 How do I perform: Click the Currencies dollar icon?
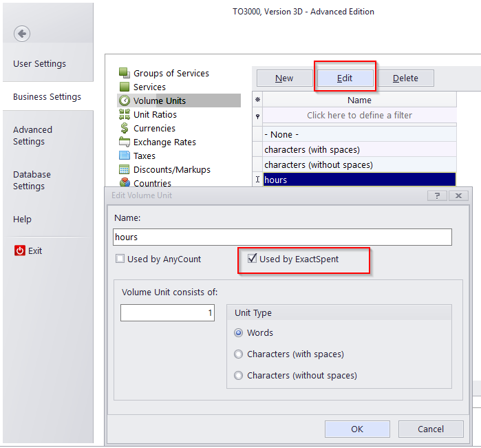(x=125, y=128)
